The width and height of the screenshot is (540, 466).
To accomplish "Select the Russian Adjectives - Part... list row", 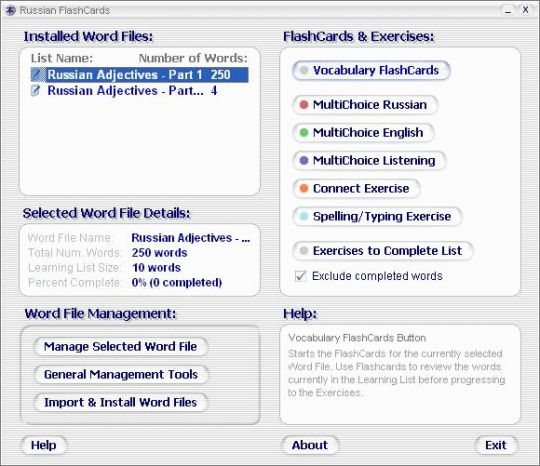I will coord(139,91).
